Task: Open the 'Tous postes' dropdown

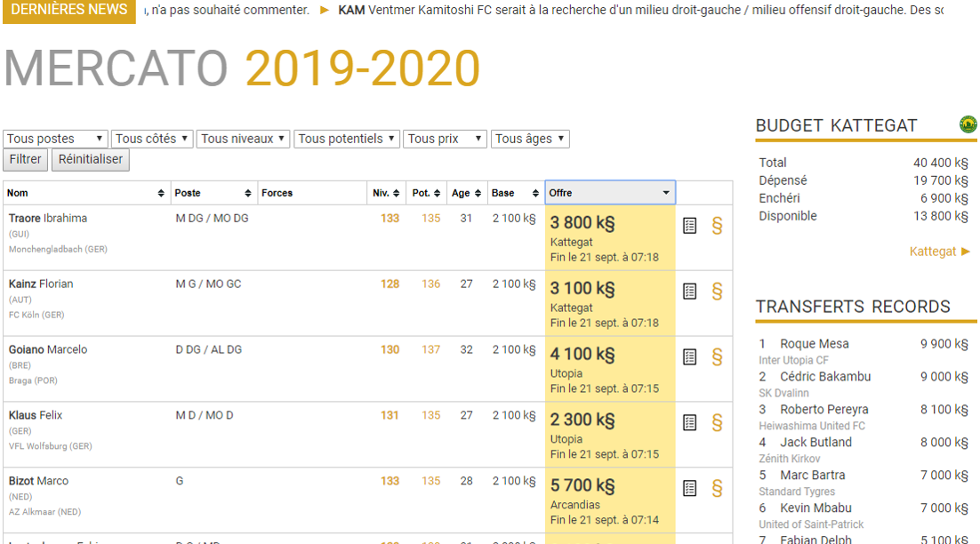Action: pos(55,139)
